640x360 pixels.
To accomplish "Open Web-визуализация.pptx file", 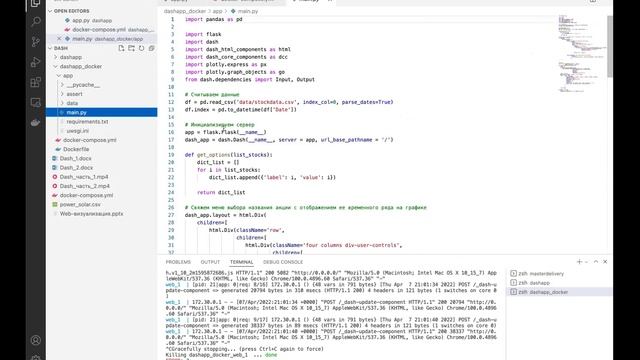I will 91,214.
